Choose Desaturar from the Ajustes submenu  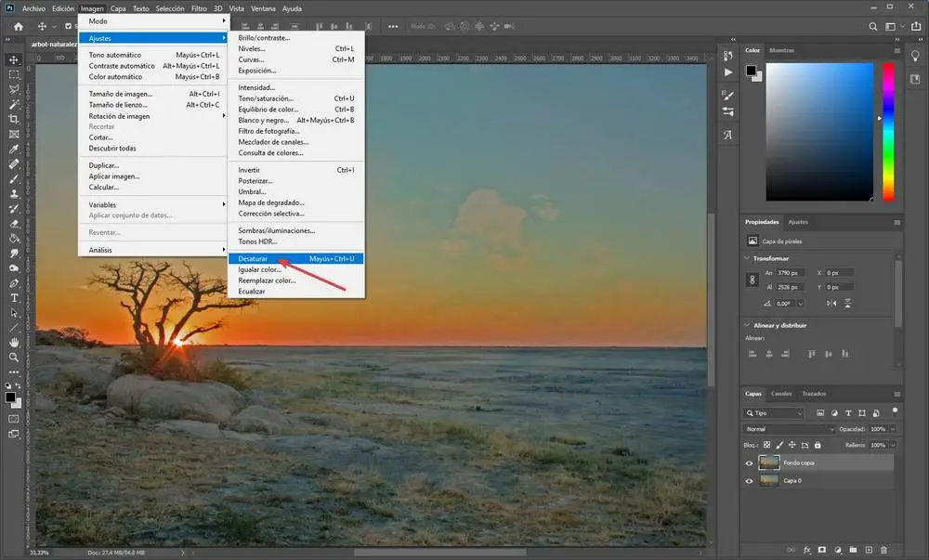pos(253,258)
